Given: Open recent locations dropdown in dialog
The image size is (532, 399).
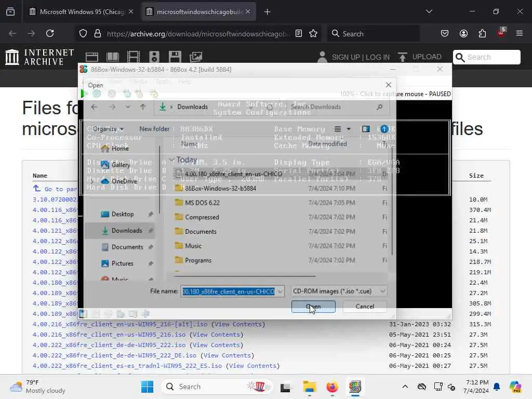Looking at the screenshot, I should [x=128, y=107].
